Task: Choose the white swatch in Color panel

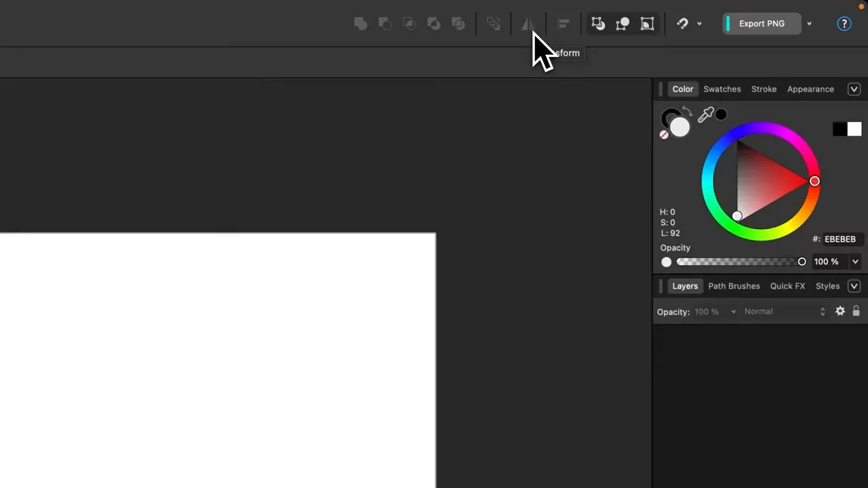Action: point(854,129)
